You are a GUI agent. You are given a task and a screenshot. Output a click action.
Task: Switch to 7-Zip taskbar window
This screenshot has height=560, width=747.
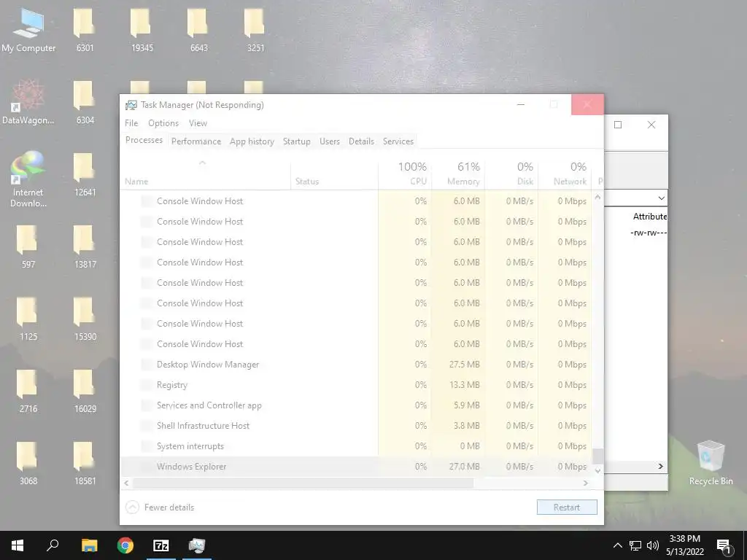pyautogui.click(x=161, y=545)
